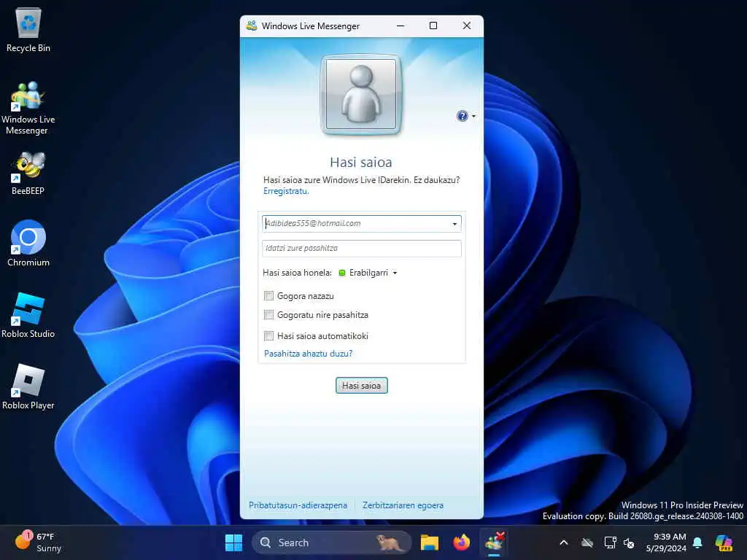Click the Messenger help question mark icon
The image size is (747, 560).
click(462, 116)
